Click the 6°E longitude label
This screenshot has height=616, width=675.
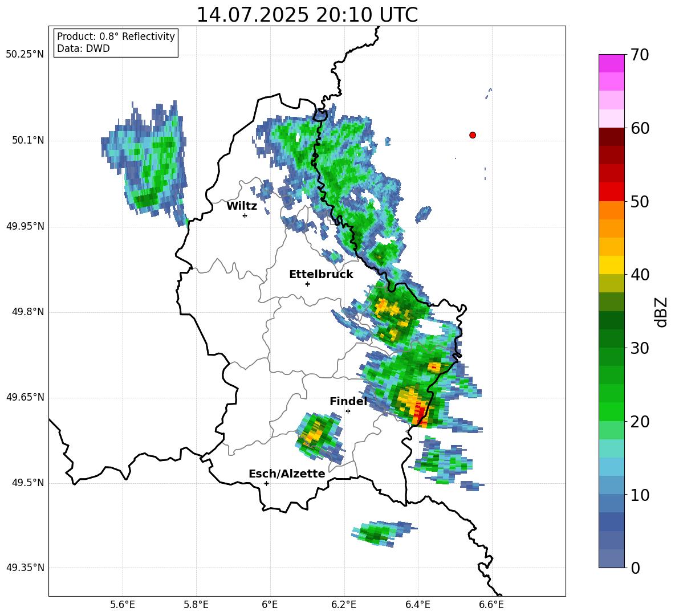(x=270, y=605)
